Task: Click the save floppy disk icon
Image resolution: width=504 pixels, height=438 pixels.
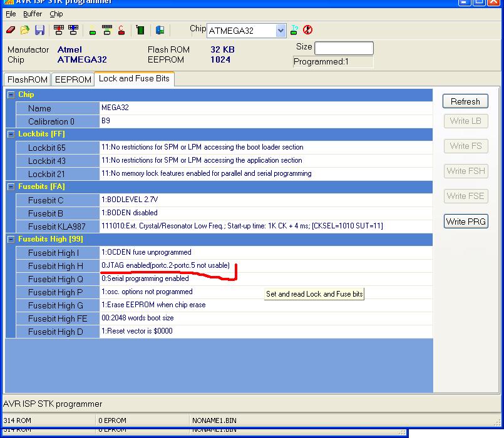Action: pyautogui.click(x=39, y=30)
